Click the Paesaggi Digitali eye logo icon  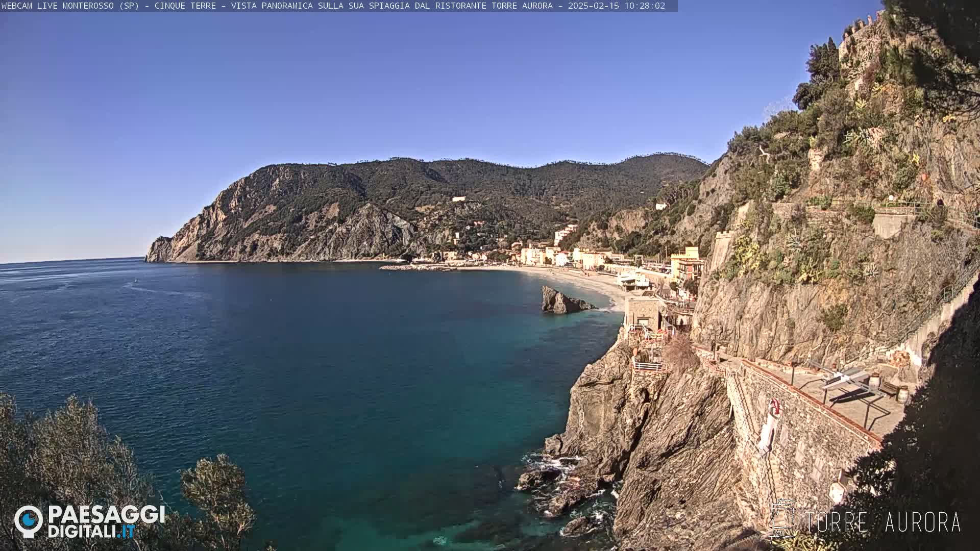tap(29, 521)
